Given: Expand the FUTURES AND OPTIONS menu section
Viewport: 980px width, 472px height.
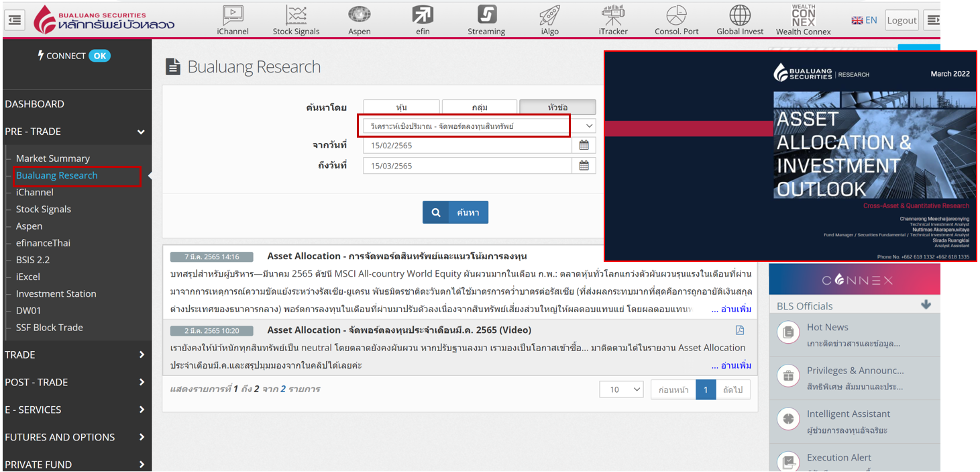Looking at the screenshot, I should 76,437.
